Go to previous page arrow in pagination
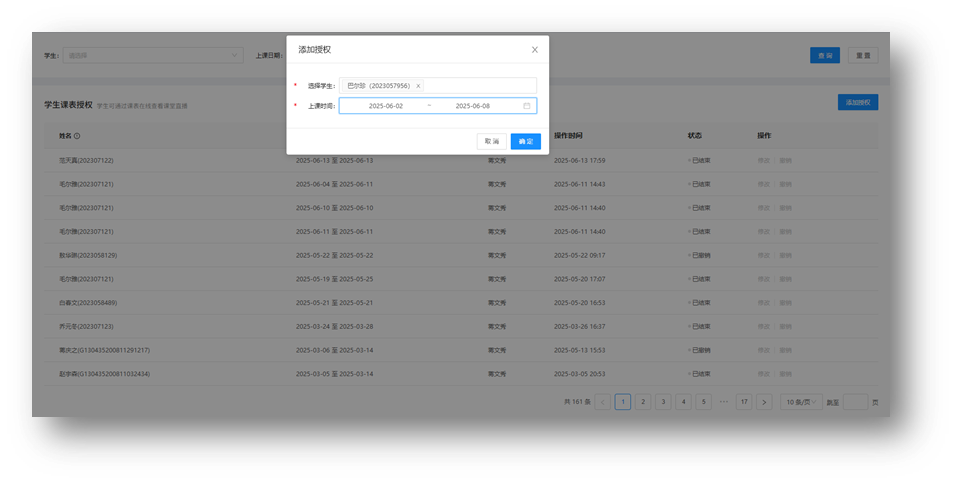This screenshot has height=482, width=955. pyautogui.click(x=602, y=402)
